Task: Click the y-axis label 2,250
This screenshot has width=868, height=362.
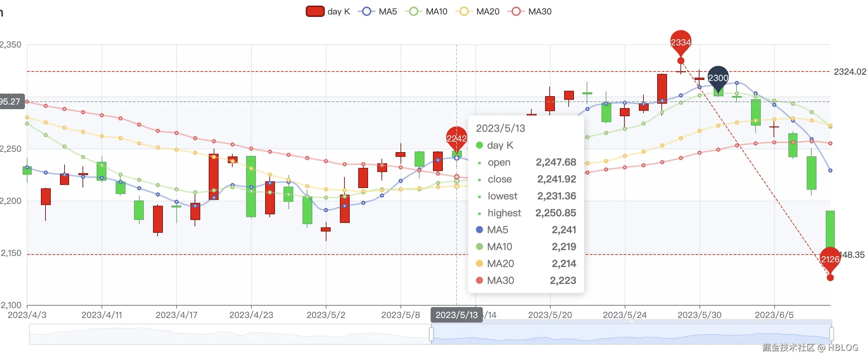Action: pos(11,149)
